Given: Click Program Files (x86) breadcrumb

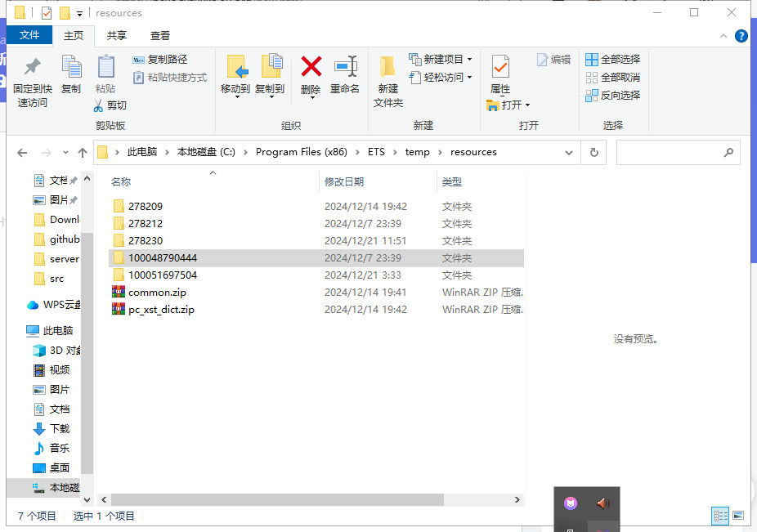Looking at the screenshot, I should point(302,152).
